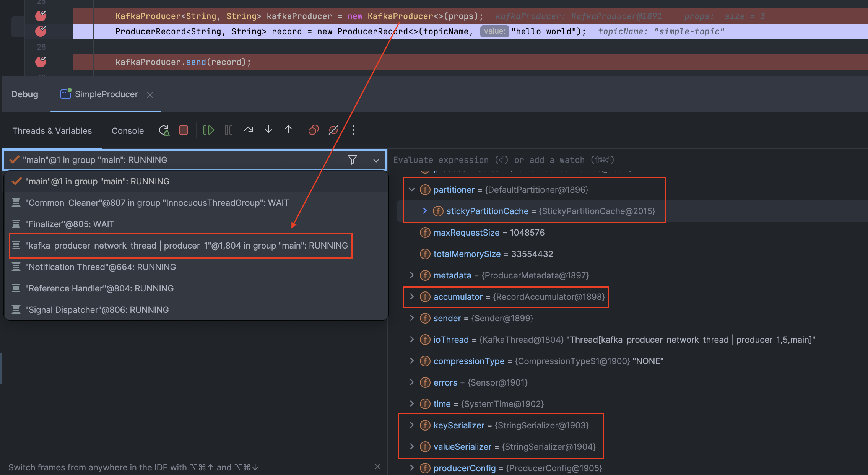Click the Step Over icon

[249, 130]
